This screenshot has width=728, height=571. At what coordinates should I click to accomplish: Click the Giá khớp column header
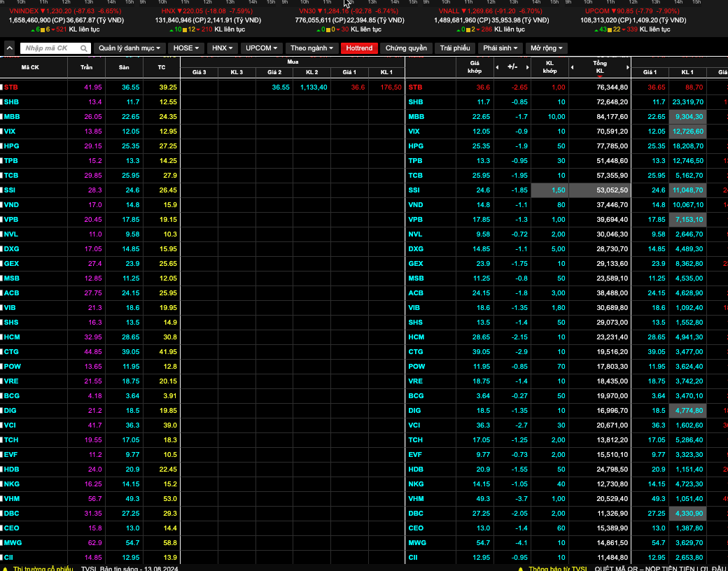475,67
